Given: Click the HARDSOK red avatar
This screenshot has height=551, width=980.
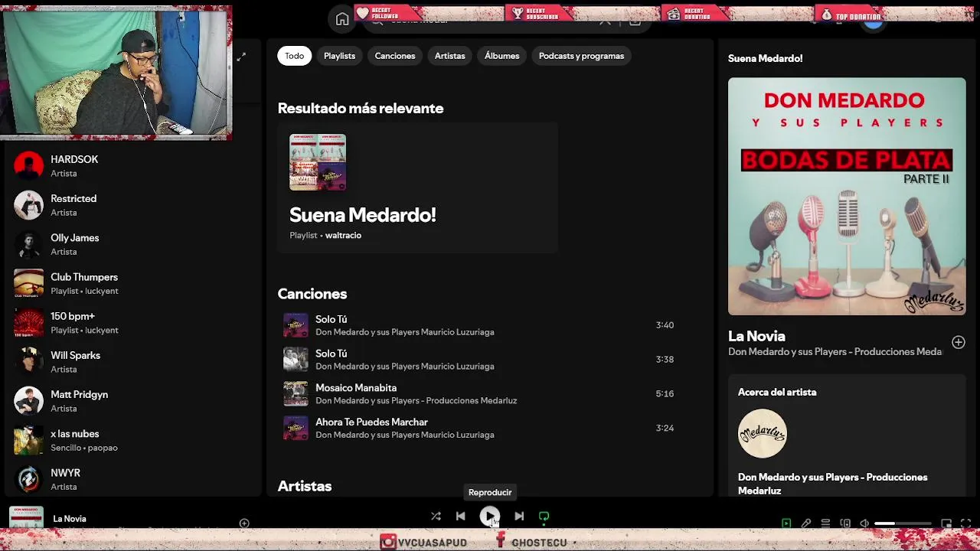Looking at the screenshot, I should coord(29,166).
